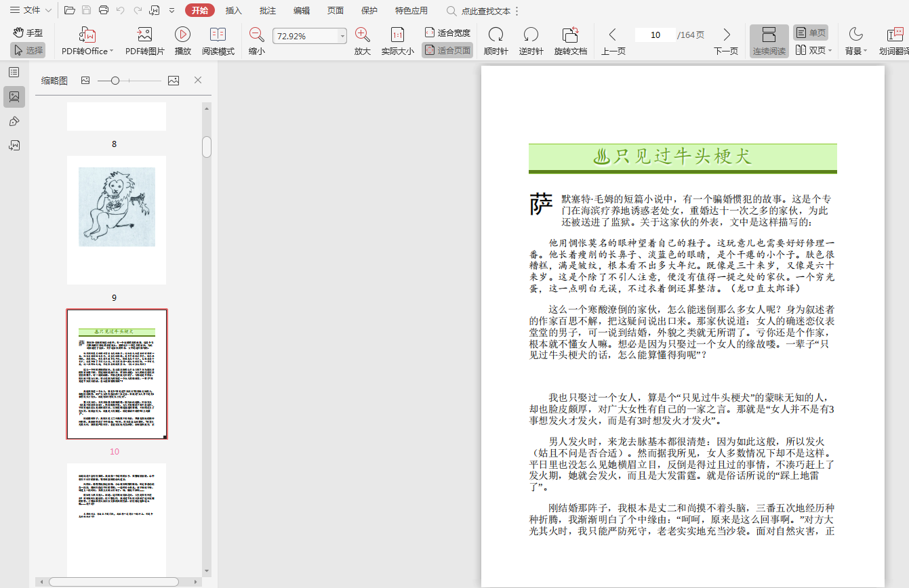
Task: Enable 适合宽度 fit width option
Action: [x=447, y=33]
